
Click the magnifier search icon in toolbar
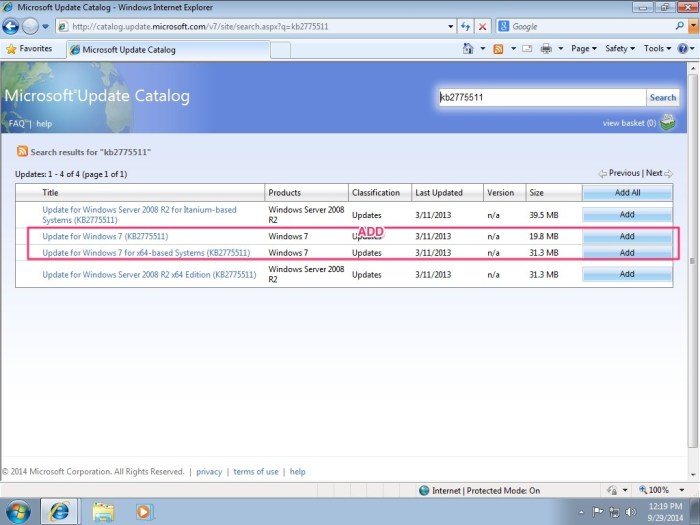(x=679, y=26)
